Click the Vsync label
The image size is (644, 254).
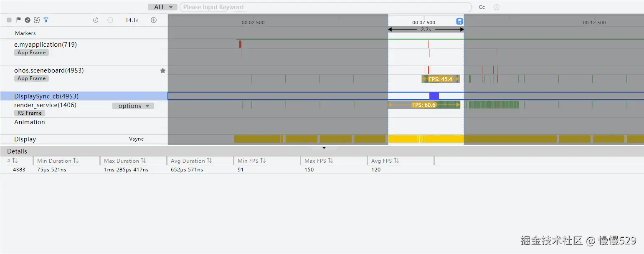click(137, 139)
